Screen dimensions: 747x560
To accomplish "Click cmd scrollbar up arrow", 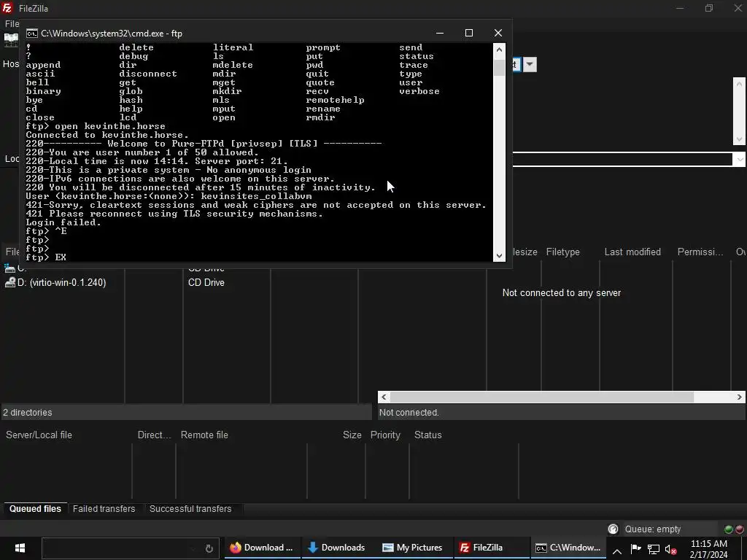I will coord(499,50).
